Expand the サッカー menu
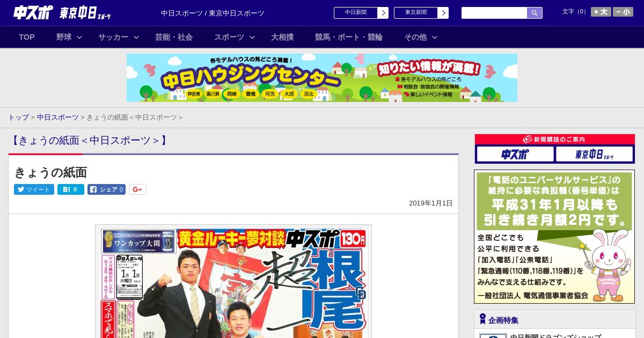 [119, 37]
